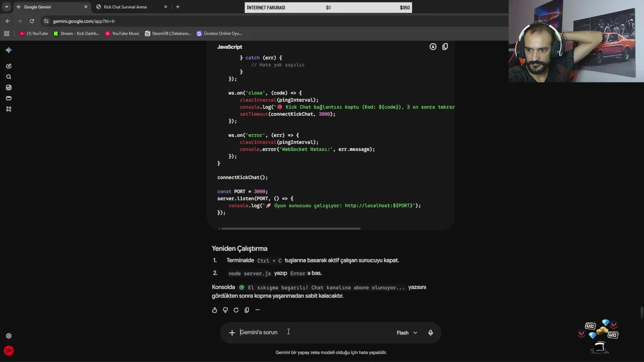Viewport: 644px width, 362px height.
Task: Open the SteamDB Database bookmark
Action: click(168, 34)
